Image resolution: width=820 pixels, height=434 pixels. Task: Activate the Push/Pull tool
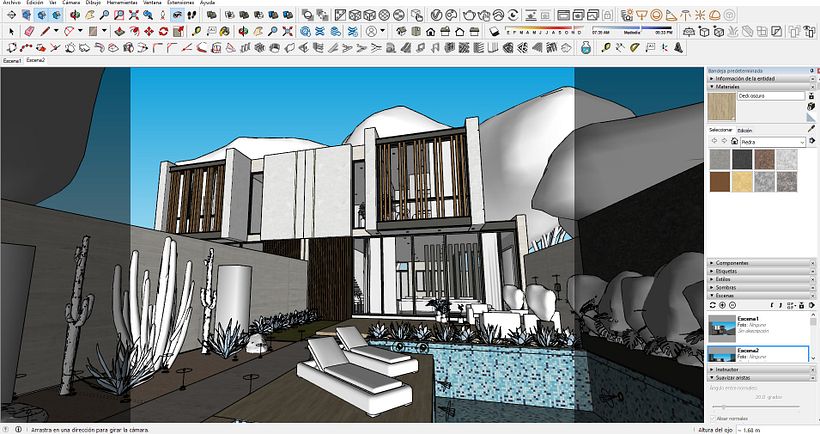click(118, 31)
